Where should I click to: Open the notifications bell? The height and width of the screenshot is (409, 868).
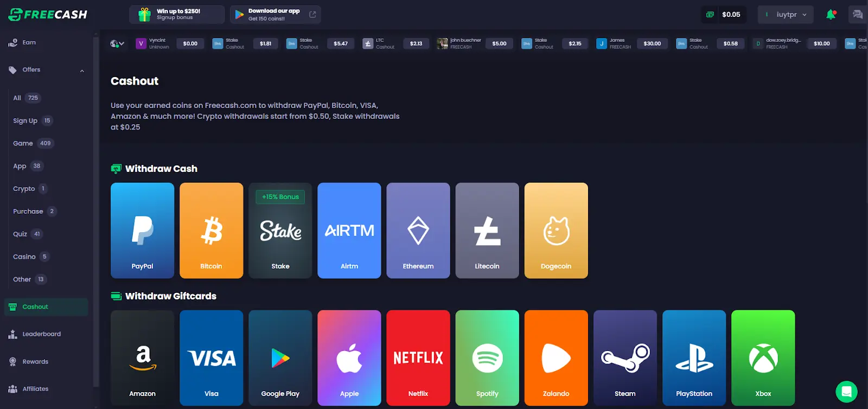831,15
